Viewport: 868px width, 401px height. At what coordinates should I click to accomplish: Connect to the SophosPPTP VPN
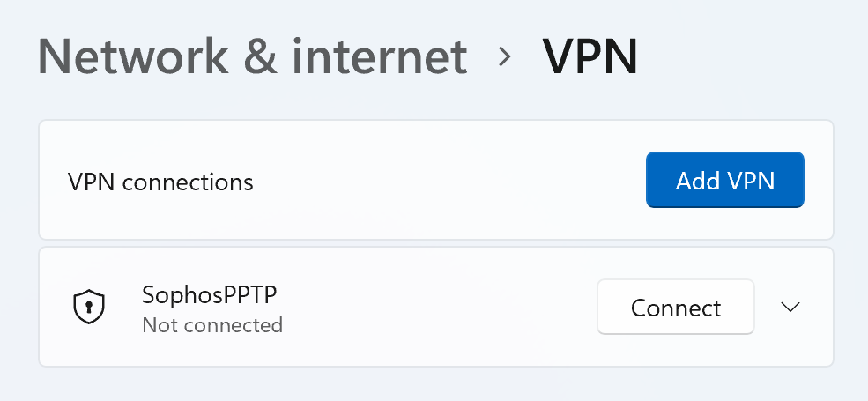pos(675,307)
